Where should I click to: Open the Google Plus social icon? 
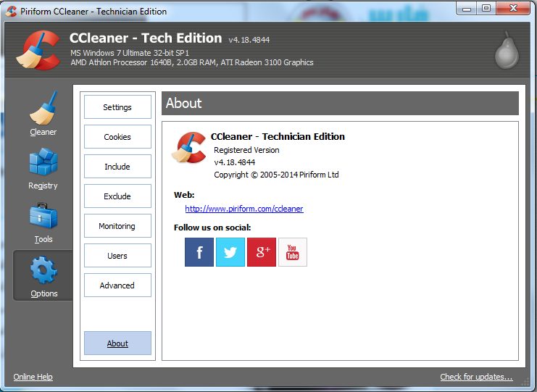point(262,252)
